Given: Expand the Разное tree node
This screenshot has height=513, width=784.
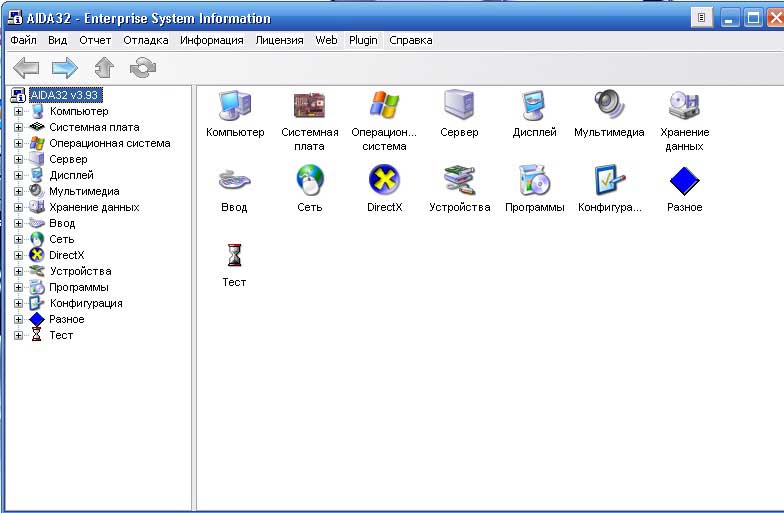Looking at the screenshot, I should [18, 320].
